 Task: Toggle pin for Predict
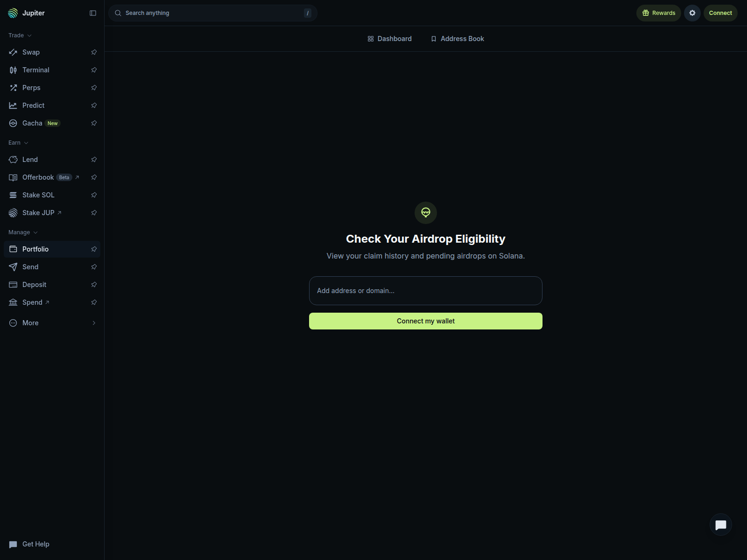(x=94, y=105)
